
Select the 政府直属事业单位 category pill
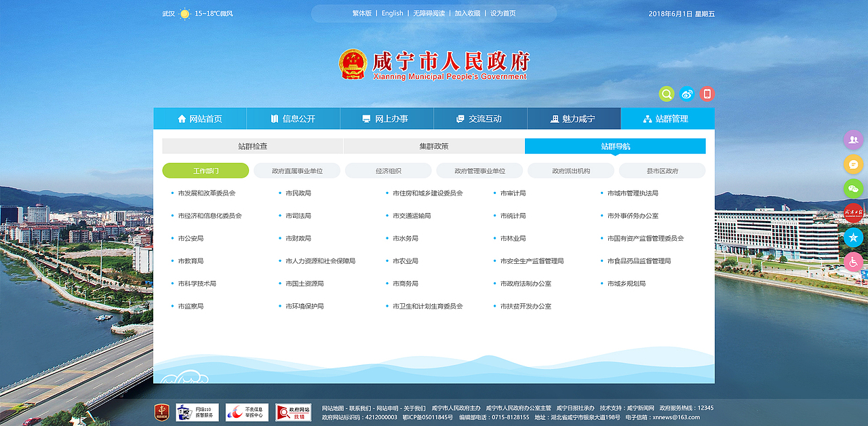pyautogui.click(x=297, y=171)
